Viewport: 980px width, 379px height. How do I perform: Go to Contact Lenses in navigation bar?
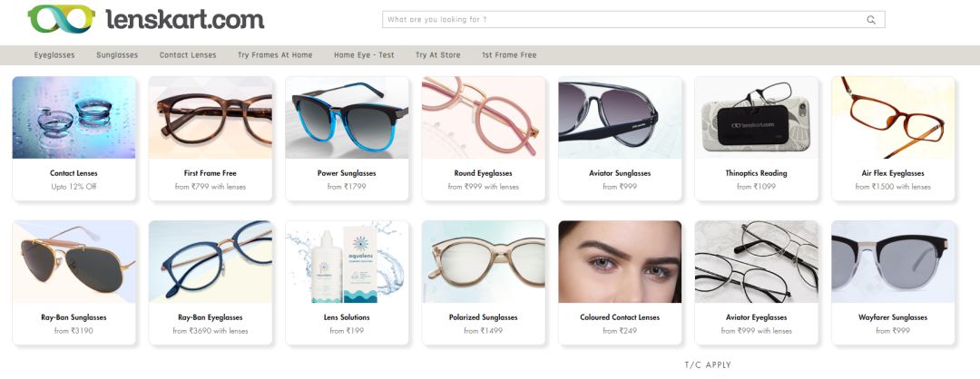[188, 55]
